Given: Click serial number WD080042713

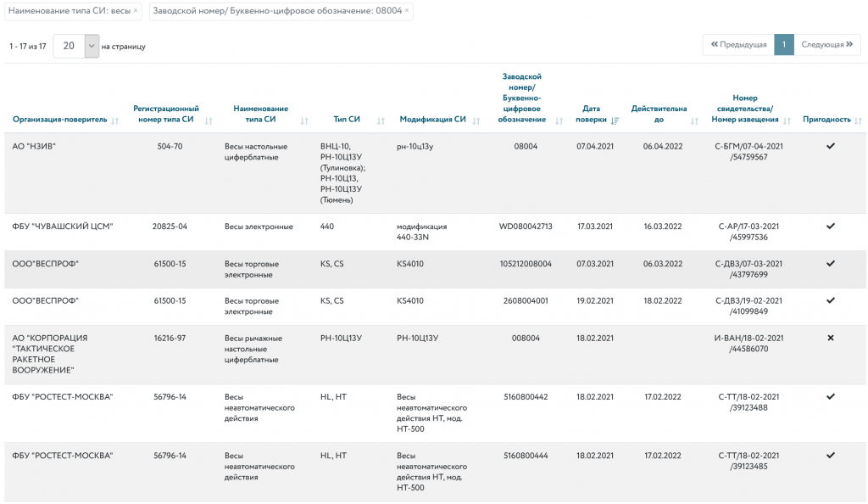Looking at the screenshot, I should coord(526,227).
